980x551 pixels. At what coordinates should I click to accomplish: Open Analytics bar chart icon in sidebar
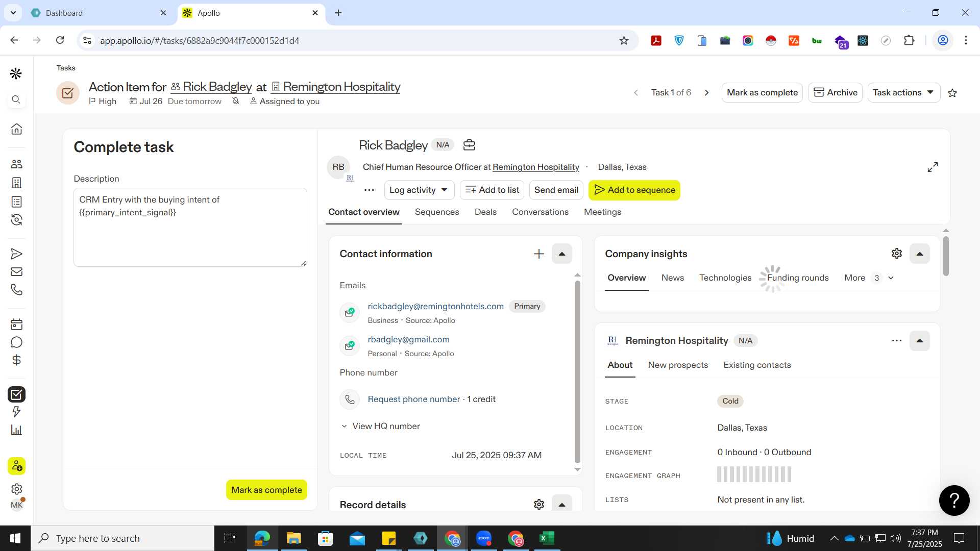click(16, 430)
